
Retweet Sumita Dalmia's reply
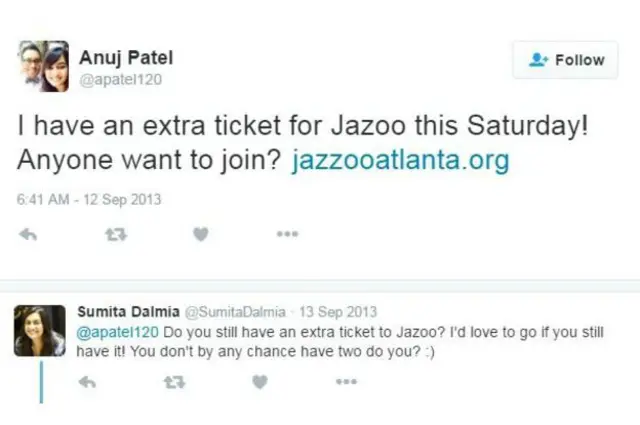pyautogui.click(x=173, y=381)
